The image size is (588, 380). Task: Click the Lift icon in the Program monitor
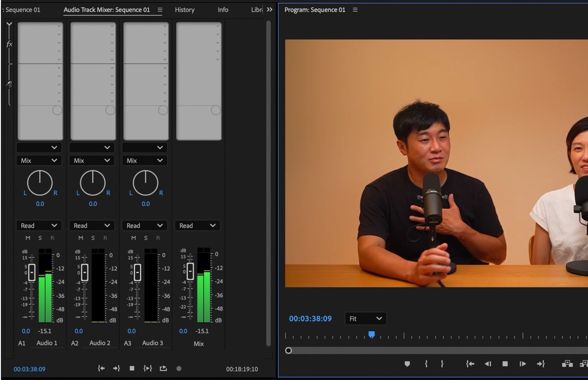[567, 364]
